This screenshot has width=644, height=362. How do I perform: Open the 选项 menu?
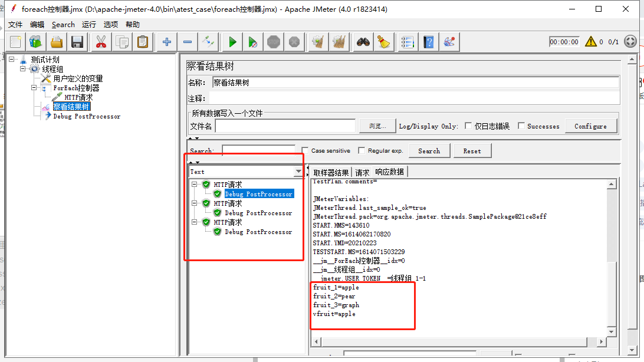tap(110, 25)
